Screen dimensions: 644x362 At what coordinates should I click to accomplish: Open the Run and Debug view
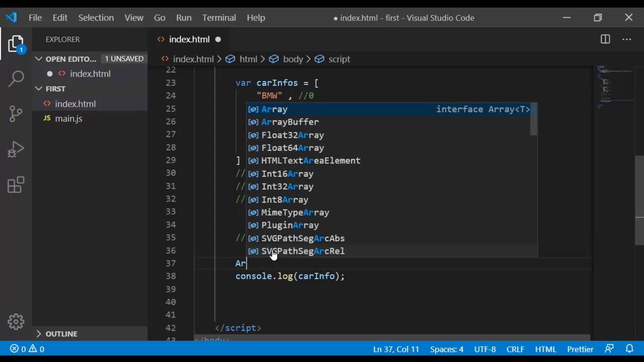coord(16,149)
